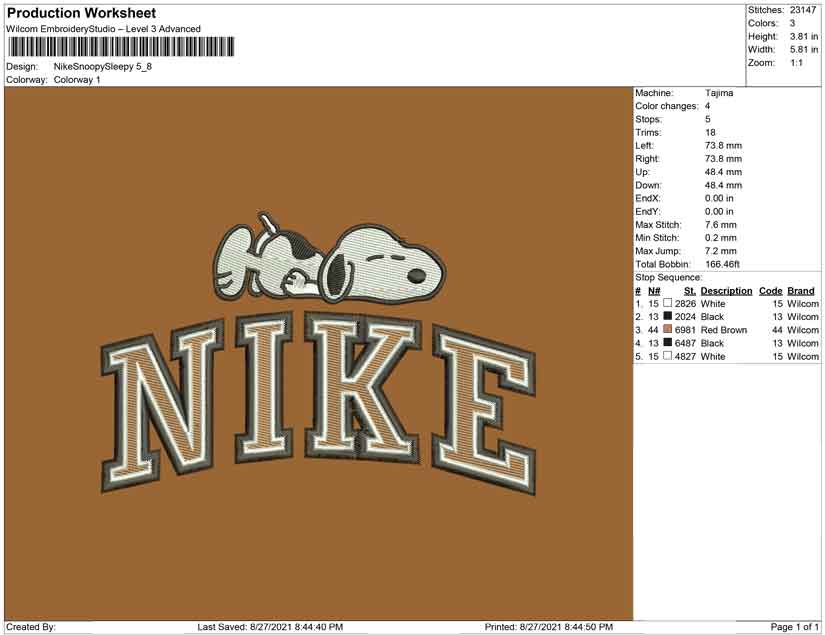Click the Brand column header
Image resolution: width=825 pixels, height=635 pixels.
coord(801,291)
